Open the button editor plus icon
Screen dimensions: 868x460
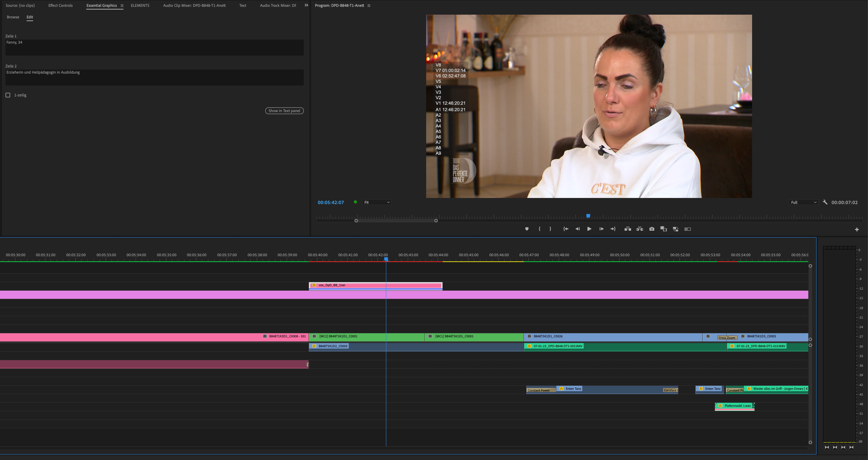857,229
